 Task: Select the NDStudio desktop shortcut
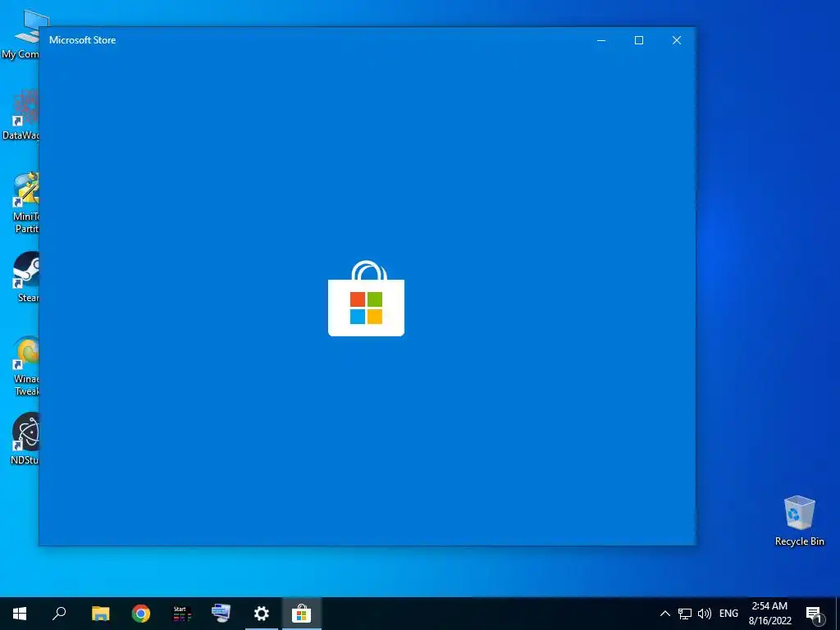(x=25, y=439)
